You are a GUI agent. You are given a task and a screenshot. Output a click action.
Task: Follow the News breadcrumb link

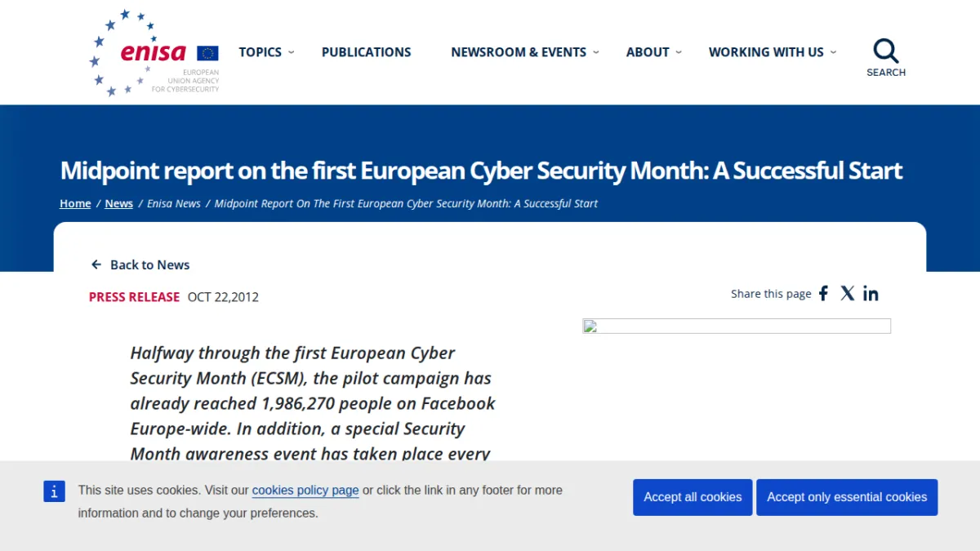[x=118, y=203]
